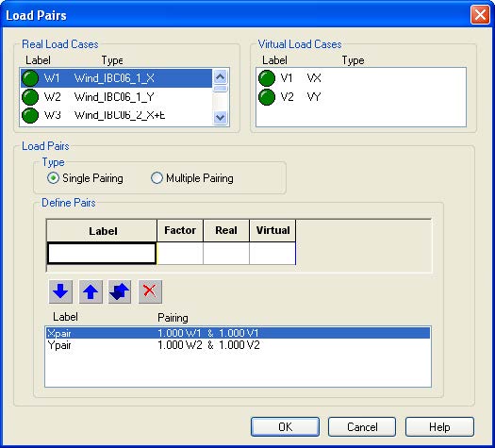495x448 pixels.
Task: Click the down arrow of Real Load Cases scrollbar
Action: coord(220,118)
